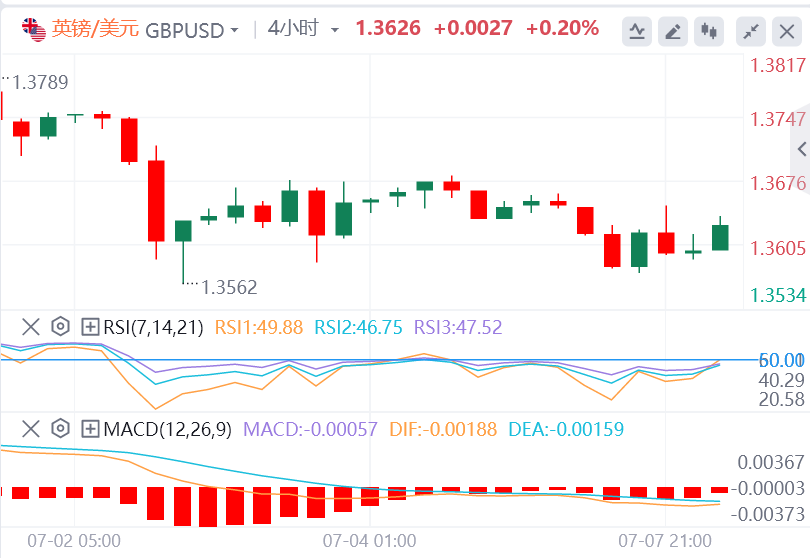The image size is (810, 558).
Task: Open the indicators chart icon in top toolbar
Action: point(636,32)
